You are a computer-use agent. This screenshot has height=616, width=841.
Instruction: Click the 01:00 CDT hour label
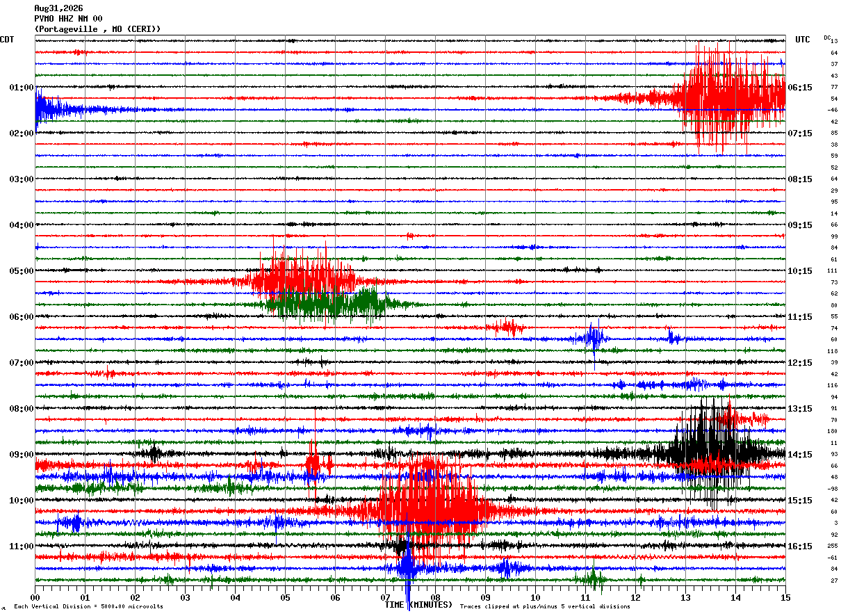22,88
